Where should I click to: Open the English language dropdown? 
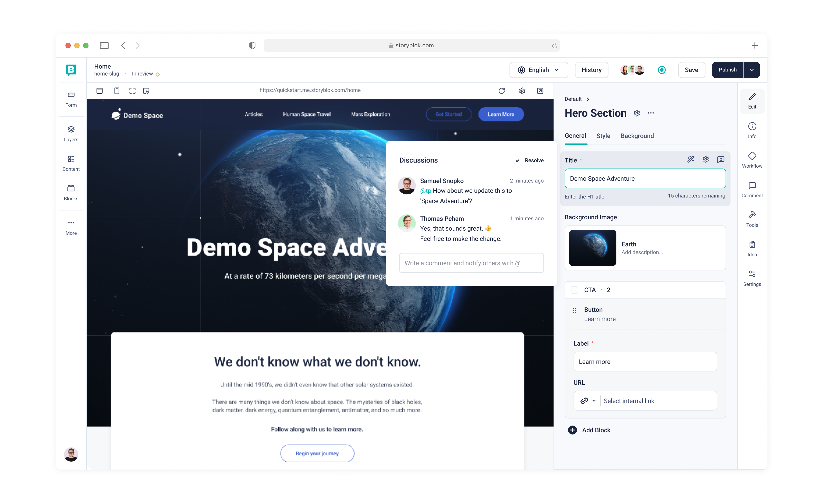pos(538,70)
